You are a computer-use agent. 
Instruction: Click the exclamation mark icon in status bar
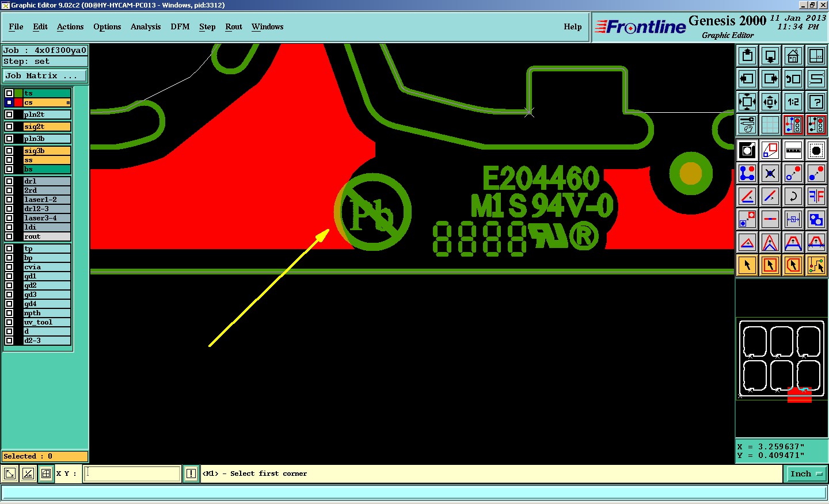[x=191, y=474]
